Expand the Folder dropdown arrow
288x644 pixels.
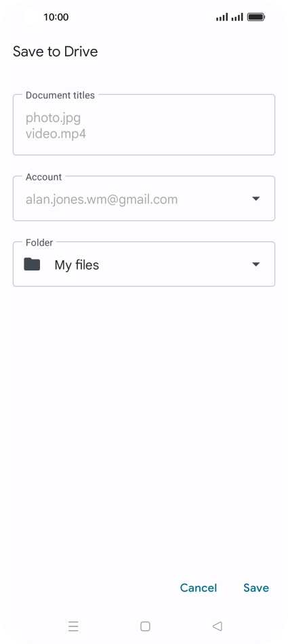[256, 264]
